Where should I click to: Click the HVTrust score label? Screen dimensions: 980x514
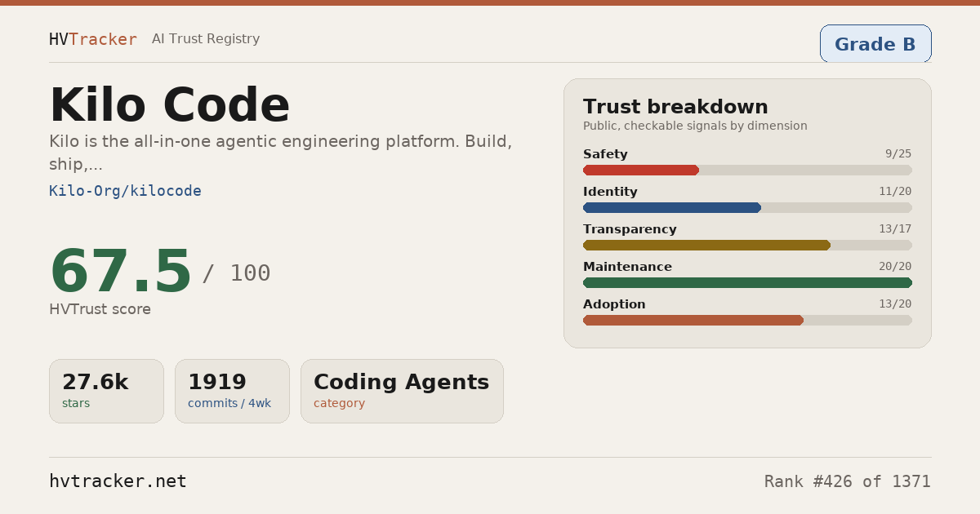(100, 309)
